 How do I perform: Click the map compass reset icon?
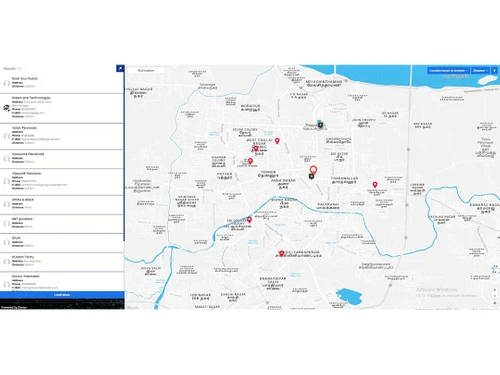click(x=495, y=303)
